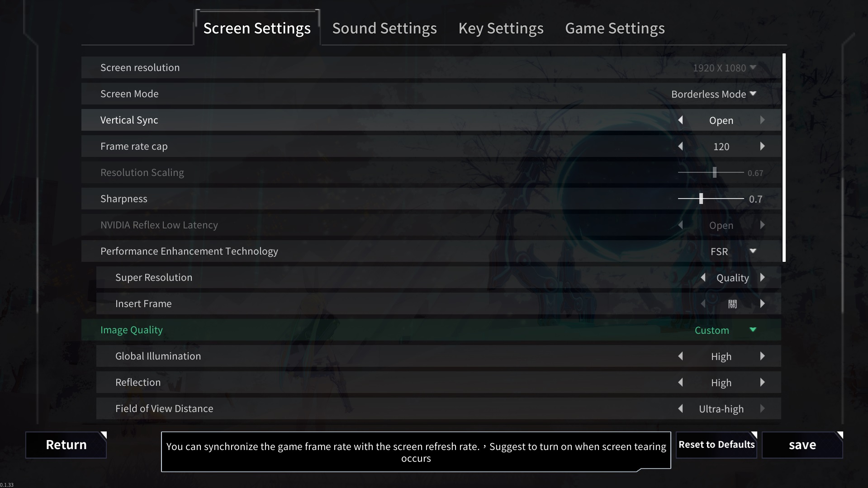868x488 pixels.
Task: Click the left arrow for Vertical Sync
Action: [x=680, y=120]
